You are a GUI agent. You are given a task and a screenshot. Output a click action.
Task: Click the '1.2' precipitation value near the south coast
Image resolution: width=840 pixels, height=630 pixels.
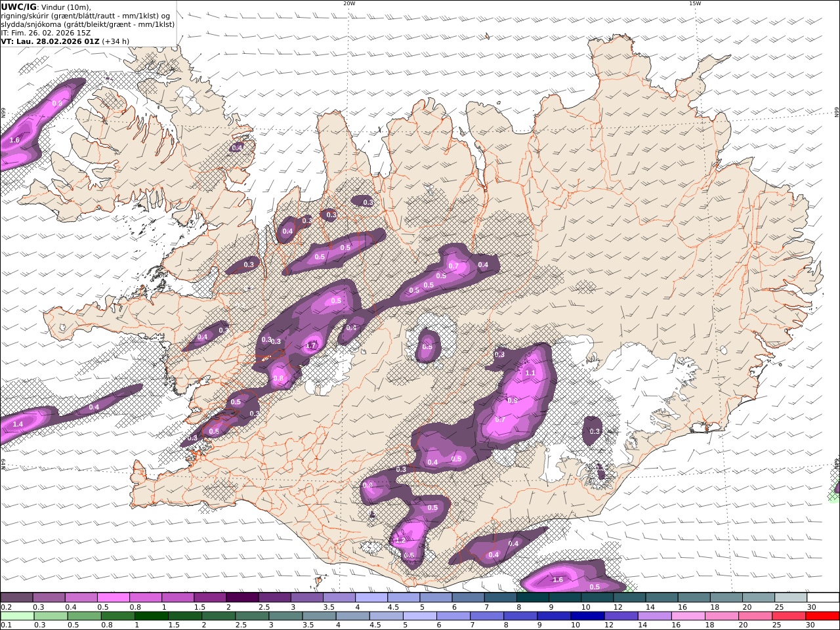tap(400, 540)
